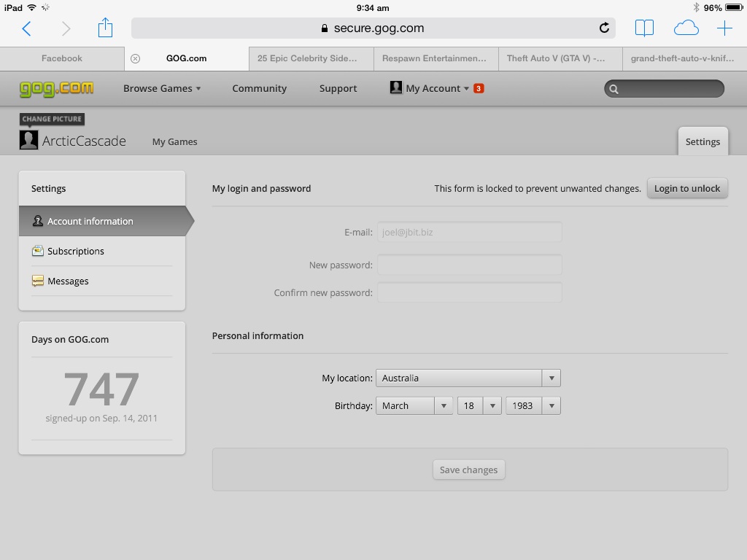Viewport: 747px width, 560px height.
Task: Switch to the grand-theft-auto-v-knif tab
Action: pos(684,58)
